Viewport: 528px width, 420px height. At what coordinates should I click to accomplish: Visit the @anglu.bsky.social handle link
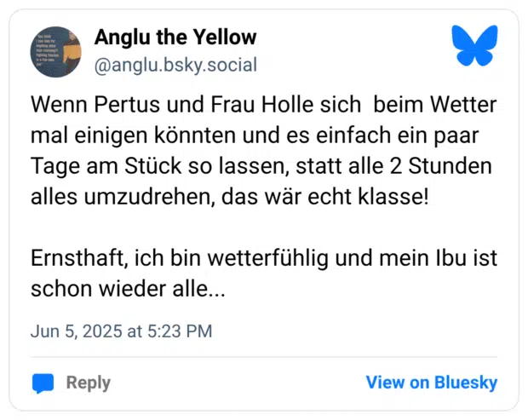175,65
